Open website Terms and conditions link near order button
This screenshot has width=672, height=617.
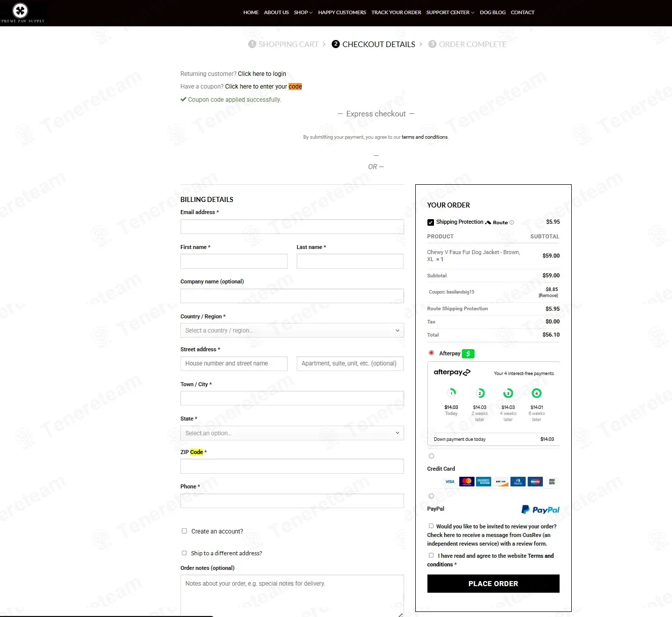point(490,560)
